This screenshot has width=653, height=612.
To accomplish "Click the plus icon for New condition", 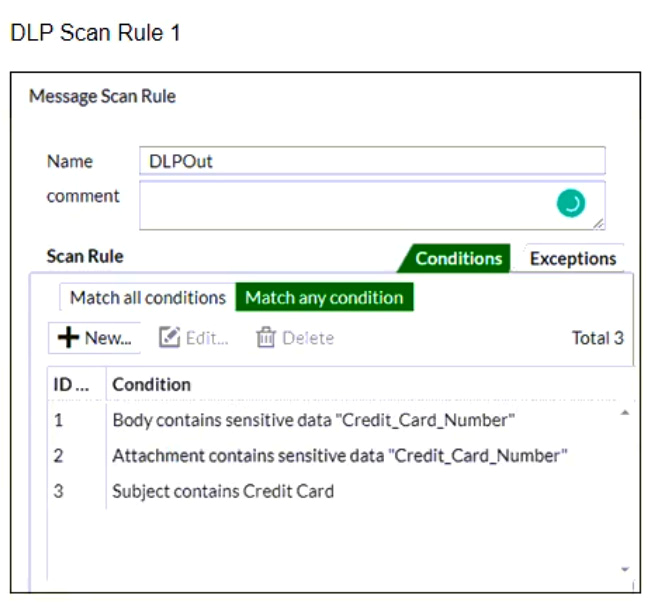I will point(68,338).
